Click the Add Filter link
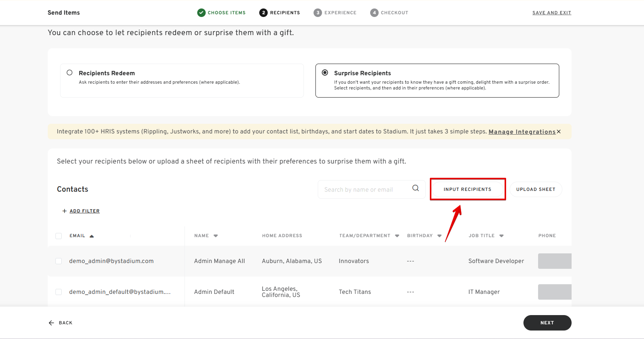 [85, 211]
